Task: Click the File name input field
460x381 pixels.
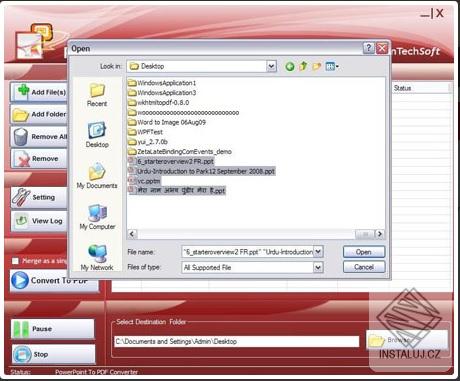Action: pyautogui.click(x=248, y=252)
